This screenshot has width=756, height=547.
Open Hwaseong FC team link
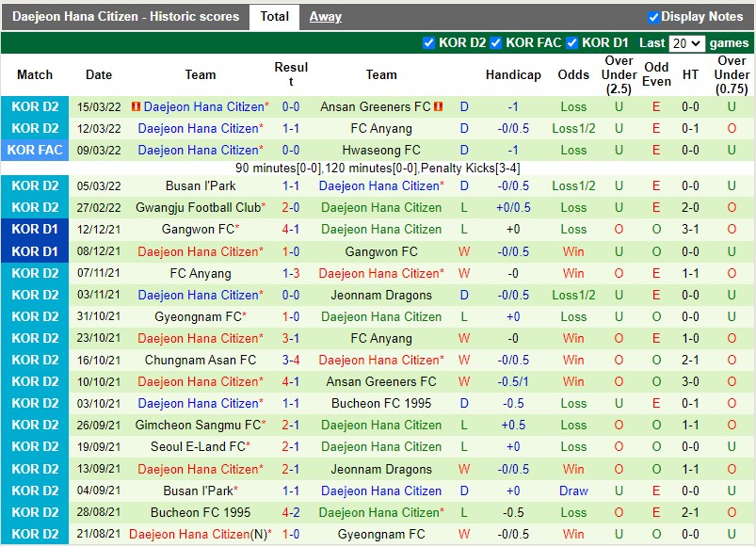[x=381, y=151]
